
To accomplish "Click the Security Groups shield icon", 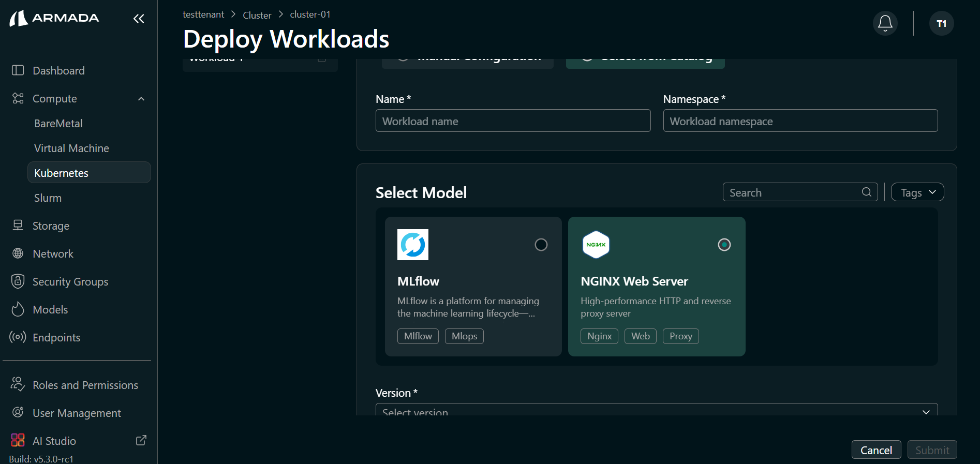I will tap(18, 281).
